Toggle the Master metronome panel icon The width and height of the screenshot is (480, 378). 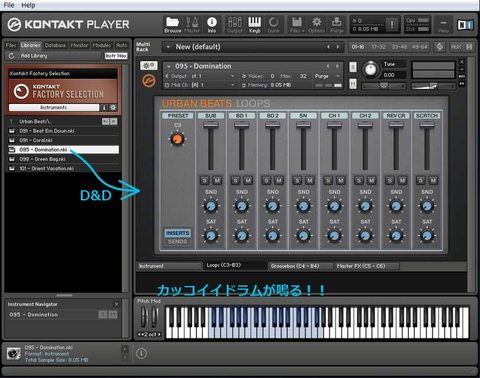[x=192, y=25]
